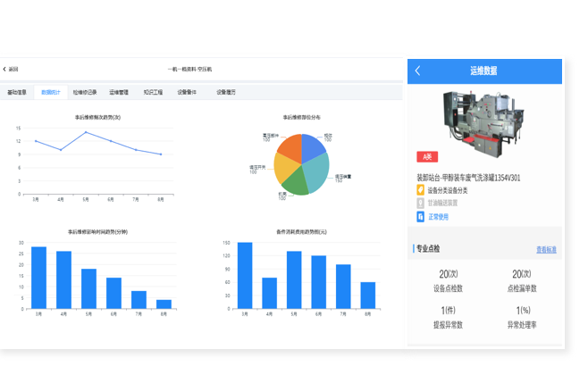Image resolution: width=588 pixels, height=383 pixels.
Task: Click the 正常使用 status link text
Action: 438,216
